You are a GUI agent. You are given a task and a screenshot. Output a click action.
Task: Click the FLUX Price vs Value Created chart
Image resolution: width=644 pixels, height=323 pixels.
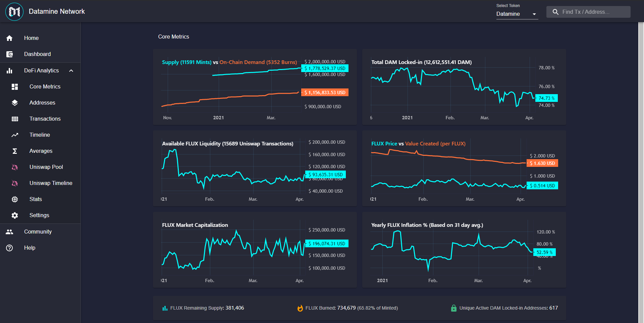click(x=464, y=169)
